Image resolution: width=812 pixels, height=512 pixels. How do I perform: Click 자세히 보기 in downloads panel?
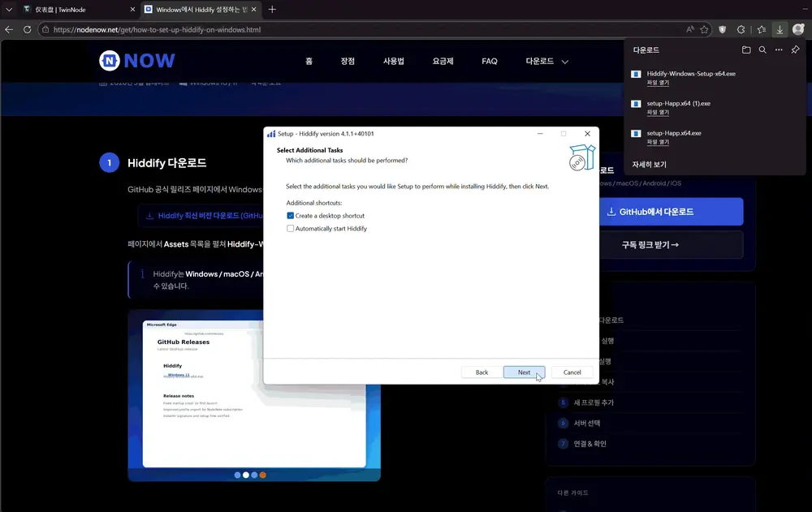[649, 164]
